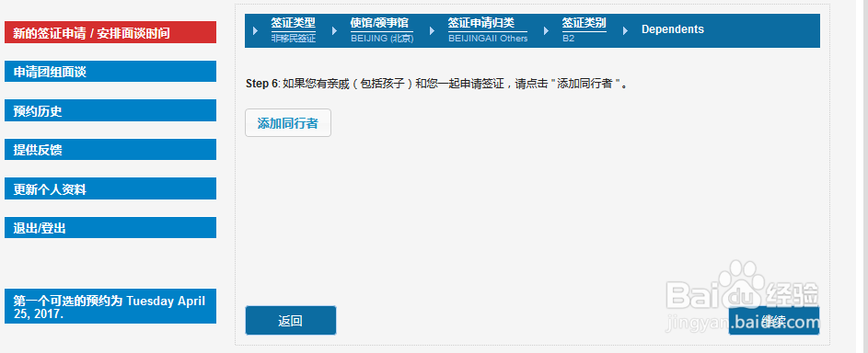The height and width of the screenshot is (353, 868).
Task: Click the arrow before 签证类型
Action: 255,31
